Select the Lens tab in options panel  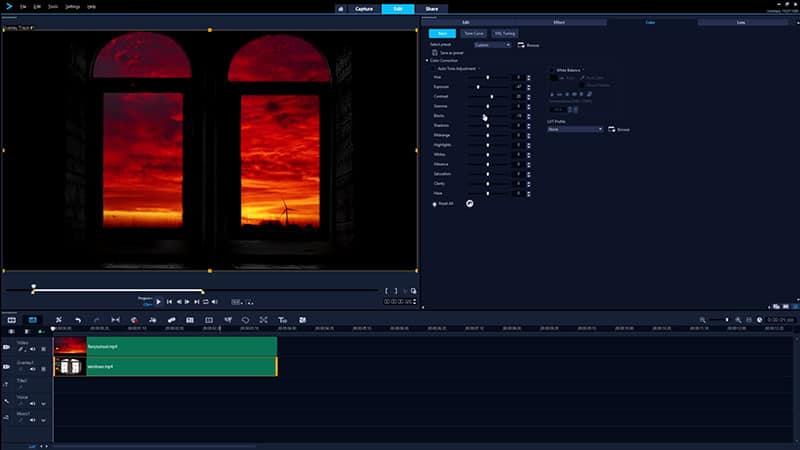coord(741,22)
